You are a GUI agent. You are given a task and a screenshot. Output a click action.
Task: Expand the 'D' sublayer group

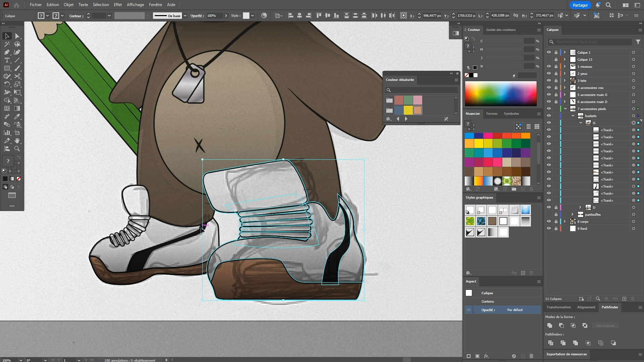pos(580,207)
